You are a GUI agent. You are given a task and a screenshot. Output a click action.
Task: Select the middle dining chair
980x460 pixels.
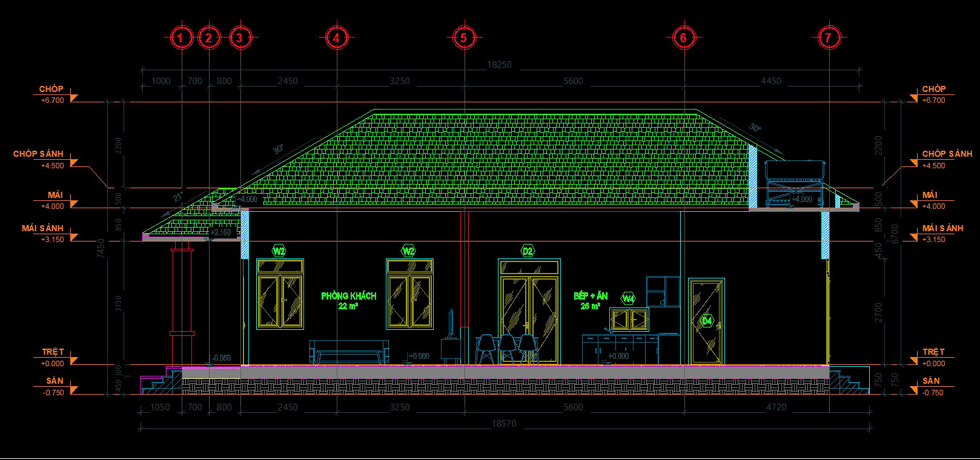509,349
